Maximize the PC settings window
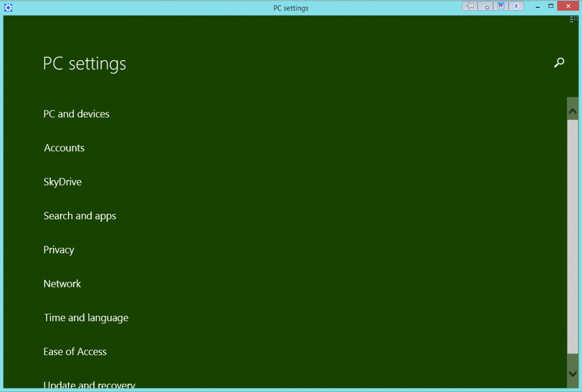 pos(551,6)
